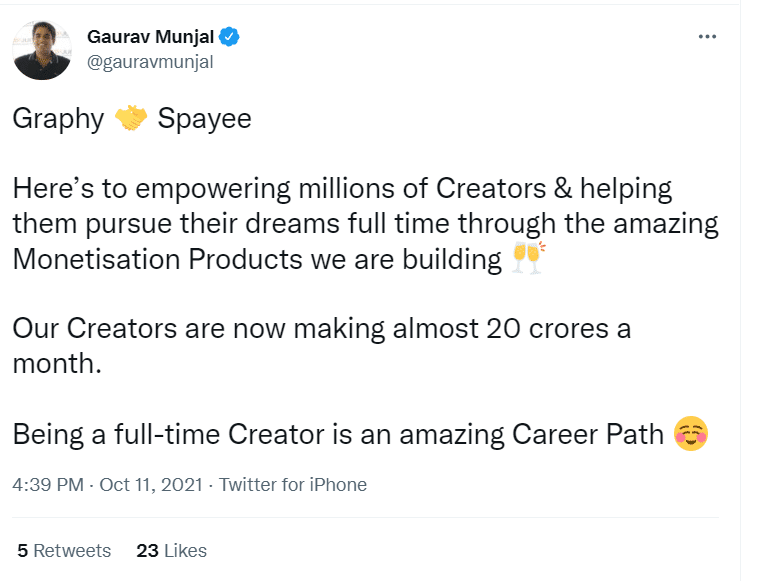Screen dimensions: 766x581
Task: View the 5 Retweets list
Action: (x=64, y=550)
